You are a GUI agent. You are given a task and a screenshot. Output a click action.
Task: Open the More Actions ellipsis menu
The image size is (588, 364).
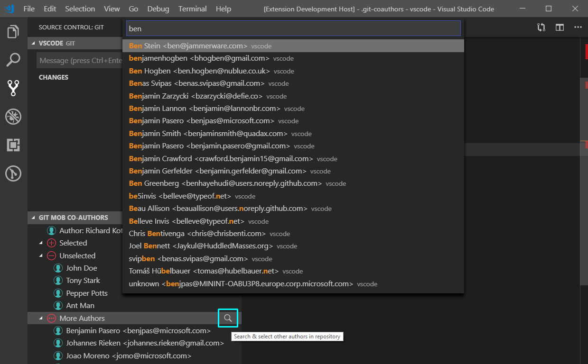(578, 27)
